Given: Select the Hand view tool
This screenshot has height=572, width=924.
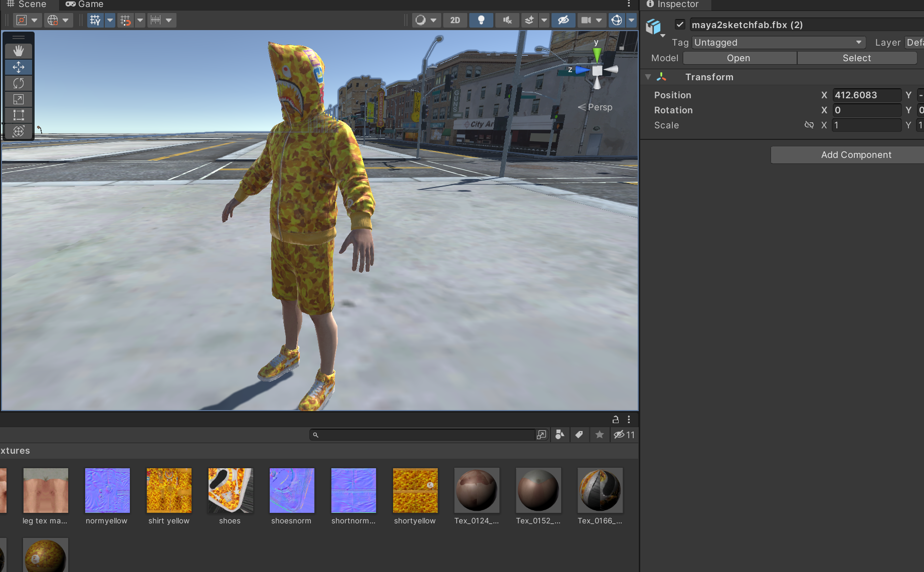Looking at the screenshot, I should pos(19,51).
